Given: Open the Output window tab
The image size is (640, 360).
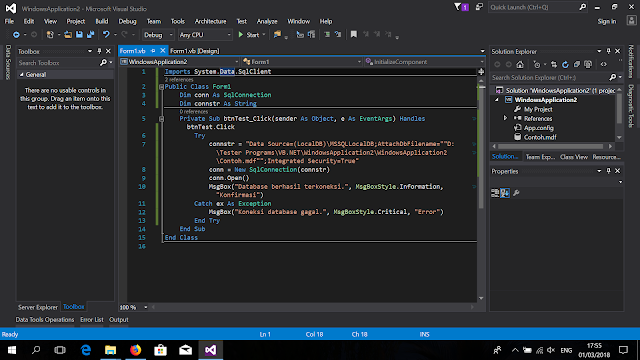Looking at the screenshot, I should point(119,320).
